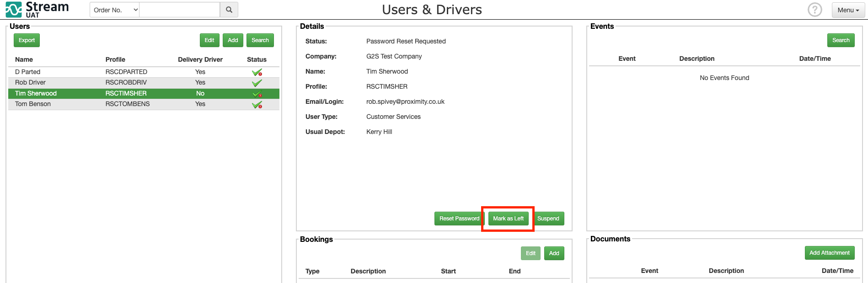This screenshot has height=283, width=868.
Task: Click the Export users button
Action: pos(27,40)
